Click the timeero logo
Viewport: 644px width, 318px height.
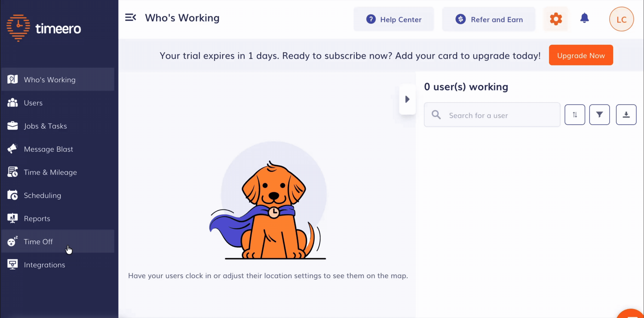[x=44, y=28]
